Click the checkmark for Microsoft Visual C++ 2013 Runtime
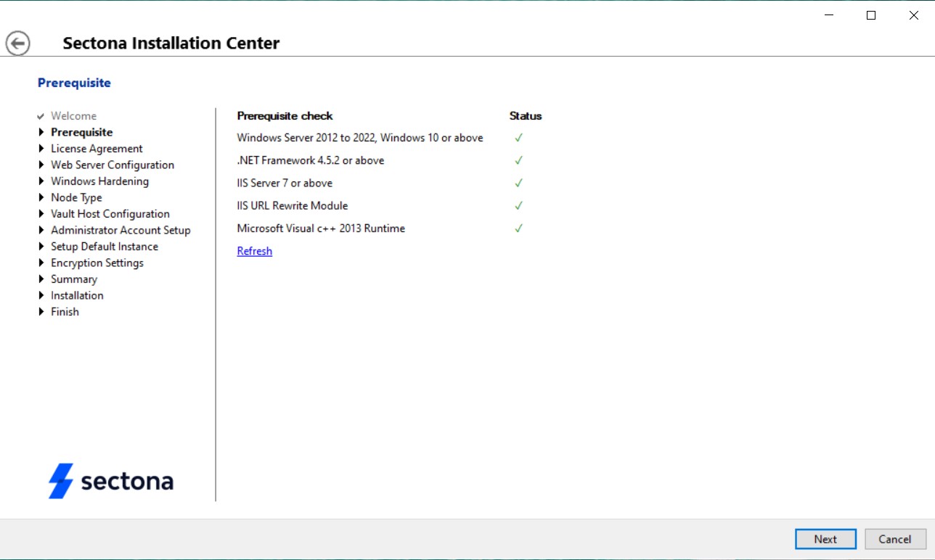 point(518,228)
